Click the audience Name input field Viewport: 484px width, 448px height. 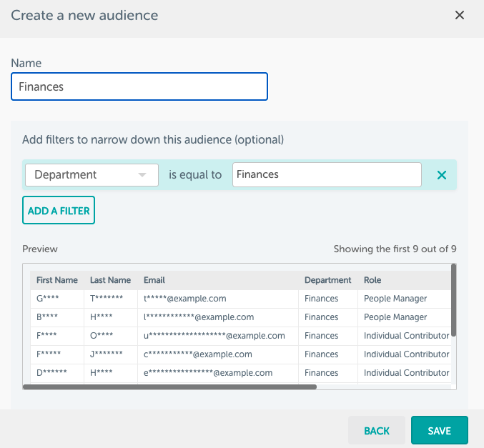tap(139, 86)
